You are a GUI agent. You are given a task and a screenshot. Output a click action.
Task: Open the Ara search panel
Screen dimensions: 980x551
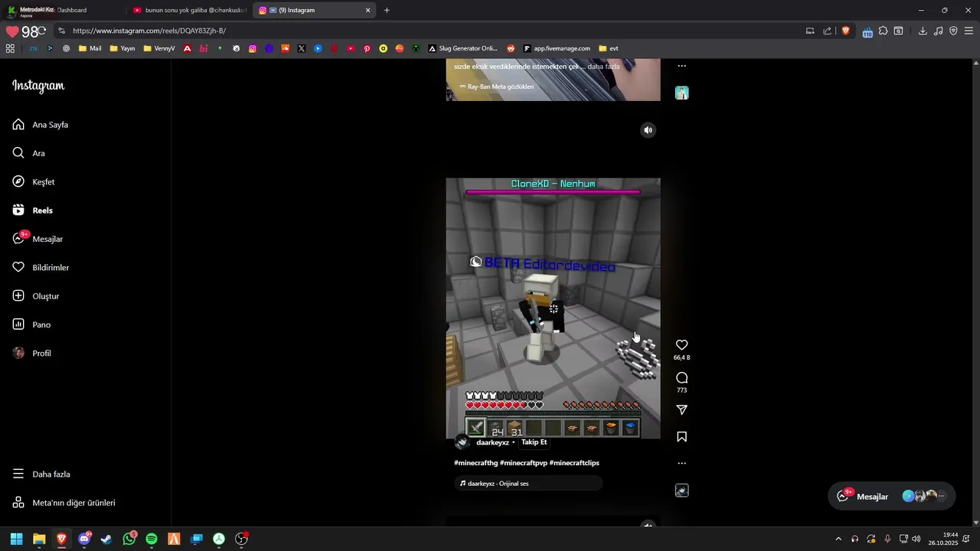[29, 153]
